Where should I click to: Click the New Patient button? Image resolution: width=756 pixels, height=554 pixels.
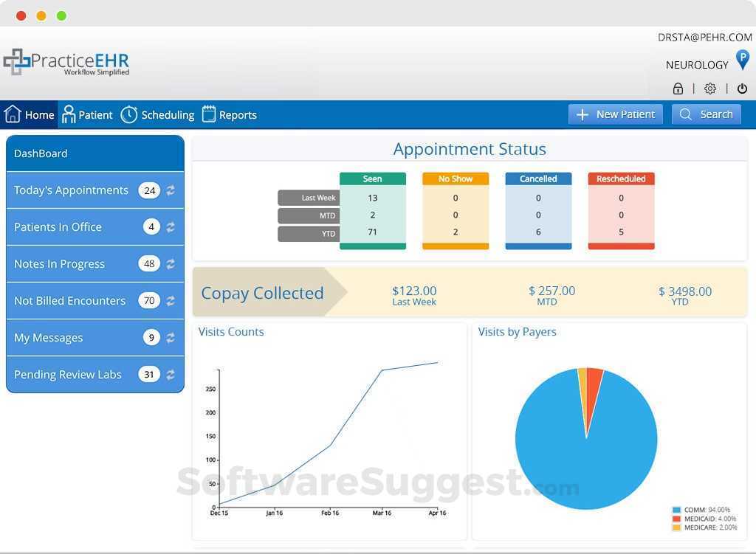pyautogui.click(x=615, y=114)
